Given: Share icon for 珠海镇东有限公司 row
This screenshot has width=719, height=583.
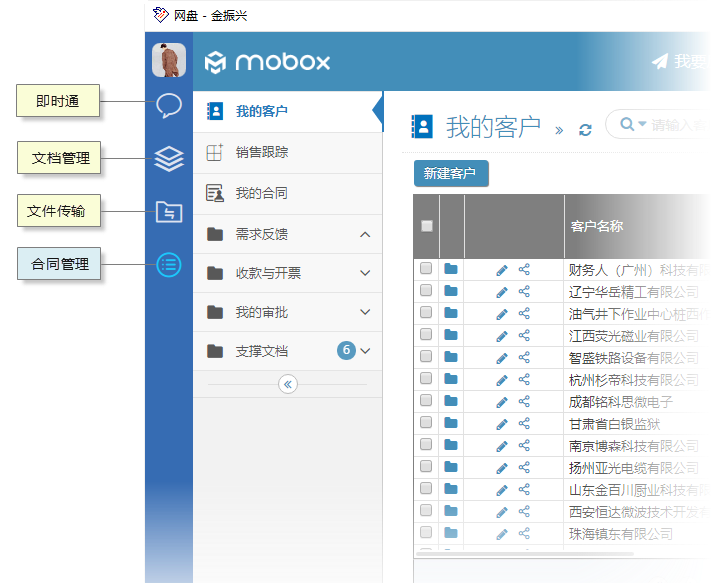Looking at the screenshot, I should click(x=524, y=533).
